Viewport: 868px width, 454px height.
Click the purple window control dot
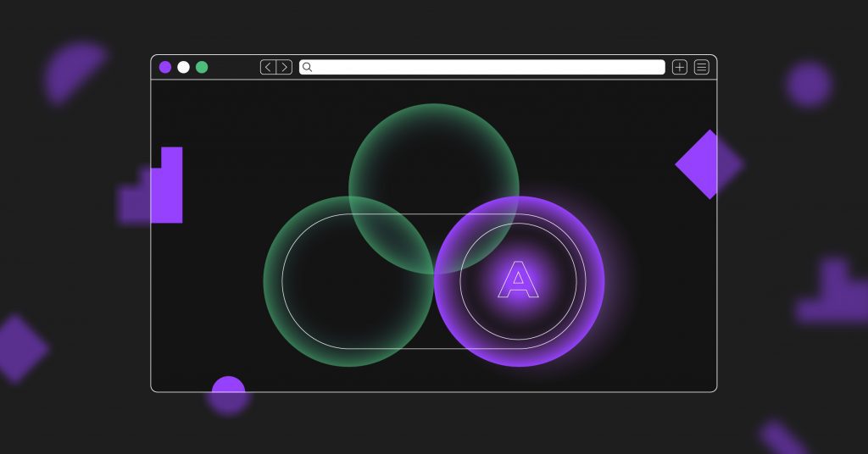point(165,67)
